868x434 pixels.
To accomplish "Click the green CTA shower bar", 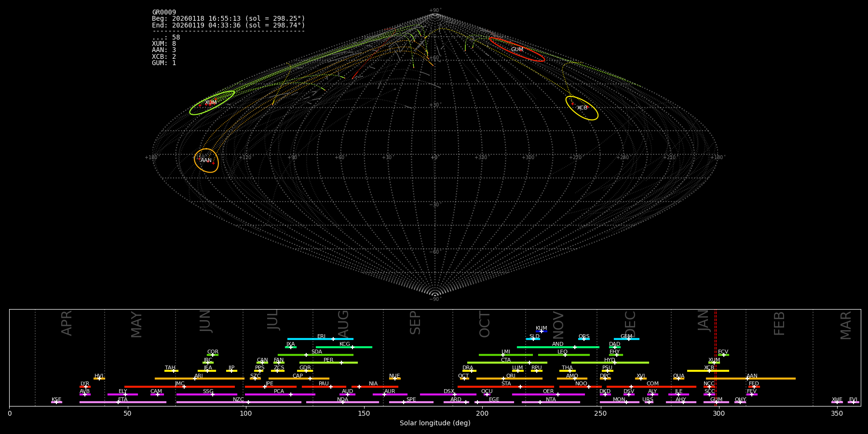I will point(506,363).
